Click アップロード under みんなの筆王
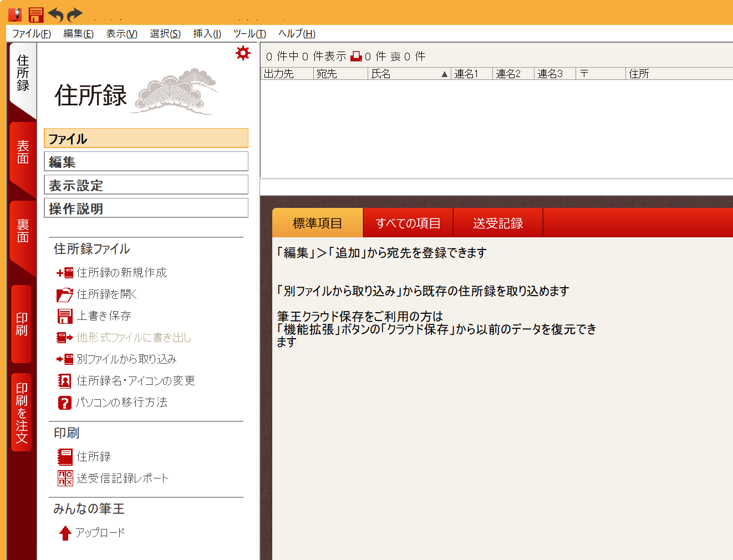The image size is (733, 560). click(100, 533)
